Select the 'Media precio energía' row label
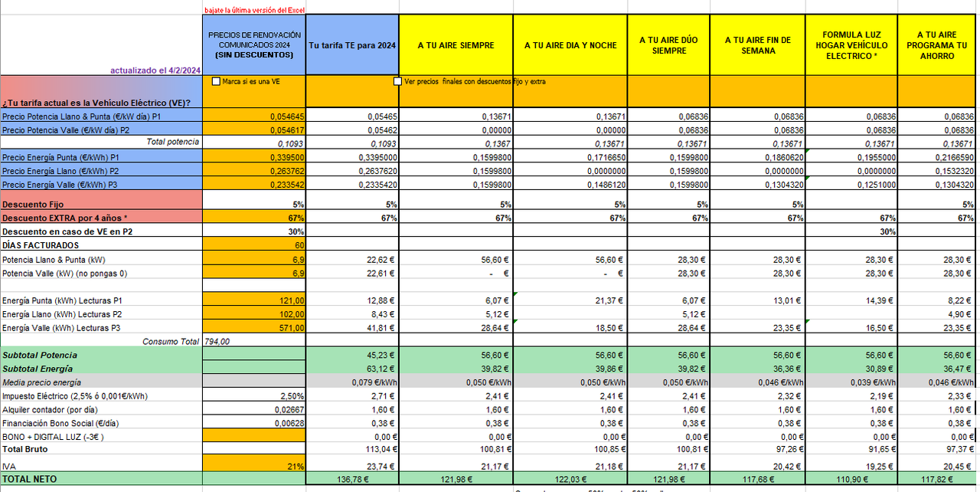 pos(40,382)
